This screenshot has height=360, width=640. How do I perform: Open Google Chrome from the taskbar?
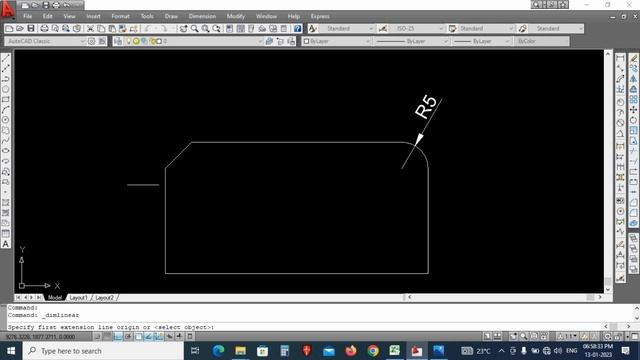point(373,351)
